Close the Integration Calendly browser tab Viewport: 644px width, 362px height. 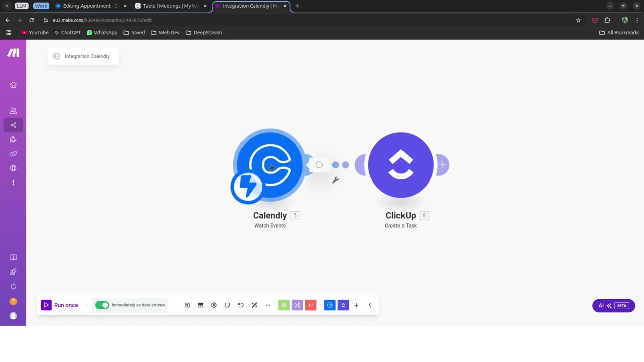[x=285, y=6]
